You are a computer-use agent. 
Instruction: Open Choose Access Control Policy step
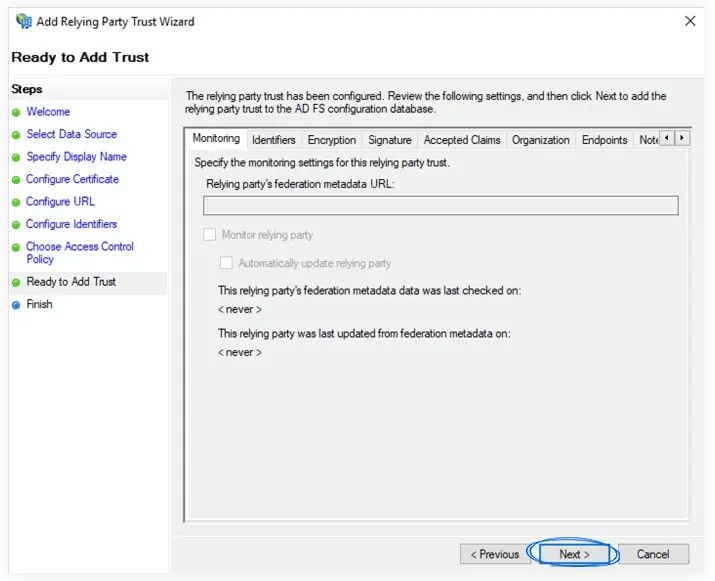(x=80, y=253)
